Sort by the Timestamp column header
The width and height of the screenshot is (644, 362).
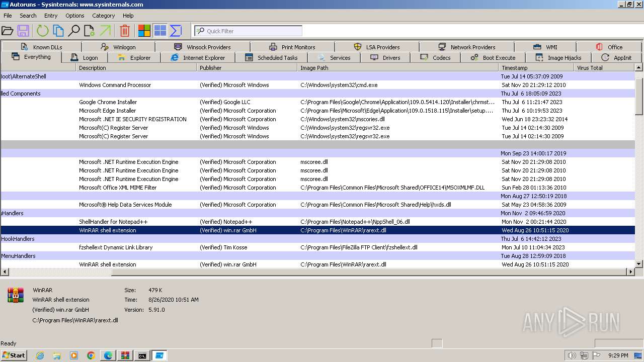pos(536,67)
